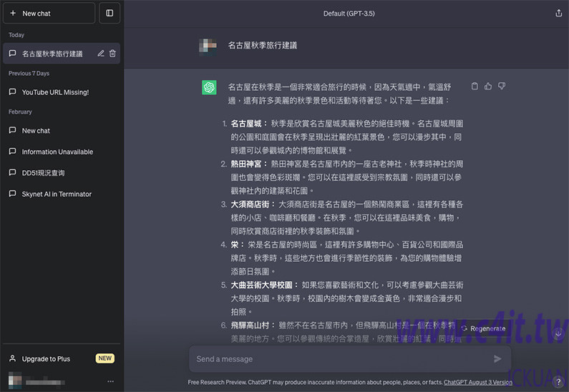Screen dimensions: 569x392
Task: Click the send message arrow icon
Action: [497, 359]
